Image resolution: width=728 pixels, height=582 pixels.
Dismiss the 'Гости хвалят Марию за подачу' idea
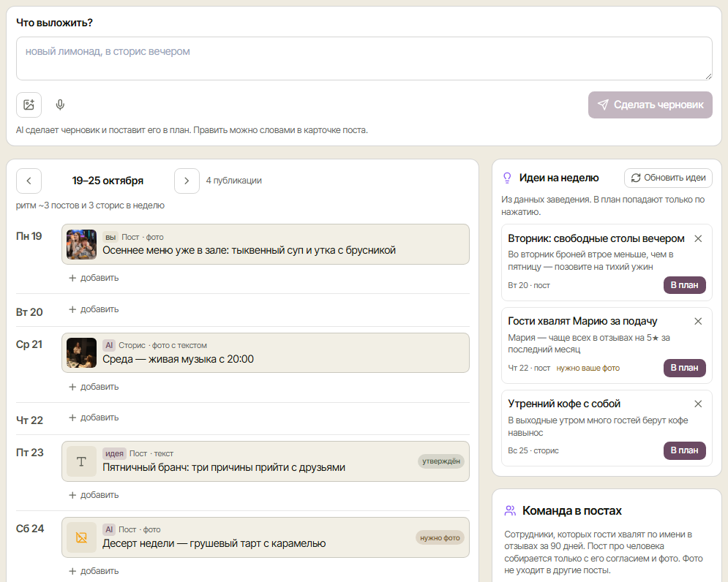coord(698,321)
